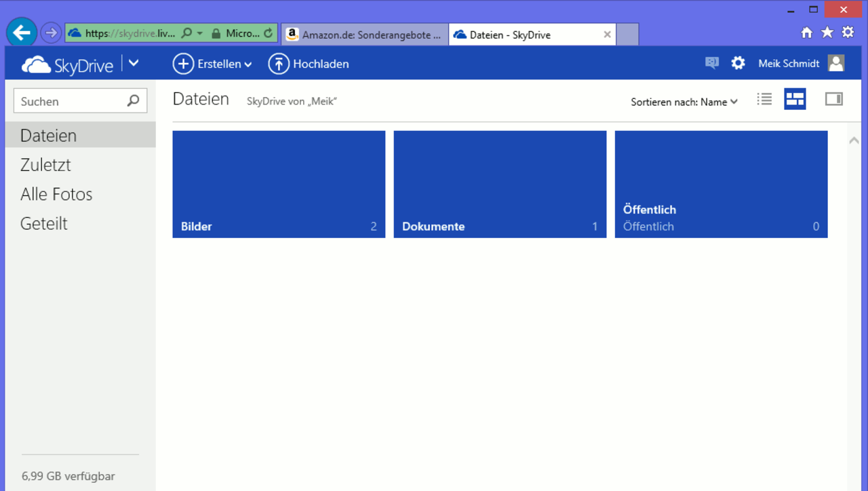Open the address bar search magnifier

(187, 33)
